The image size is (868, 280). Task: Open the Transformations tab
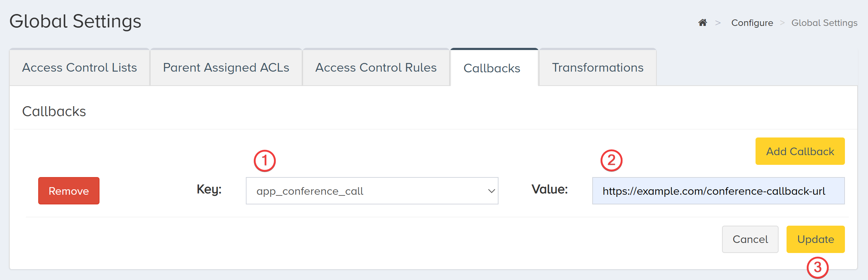click(597, 67)
